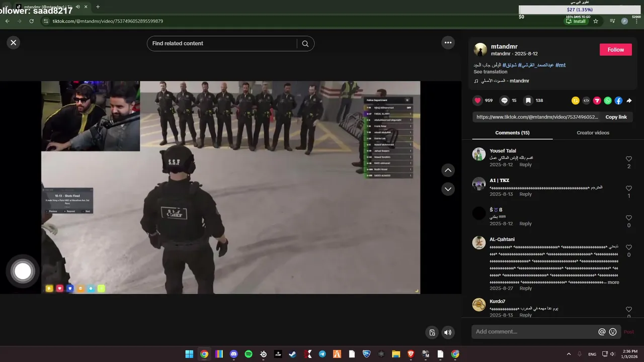Repost the video with yellow icon

pyautogui.click(x=576, y=101)
